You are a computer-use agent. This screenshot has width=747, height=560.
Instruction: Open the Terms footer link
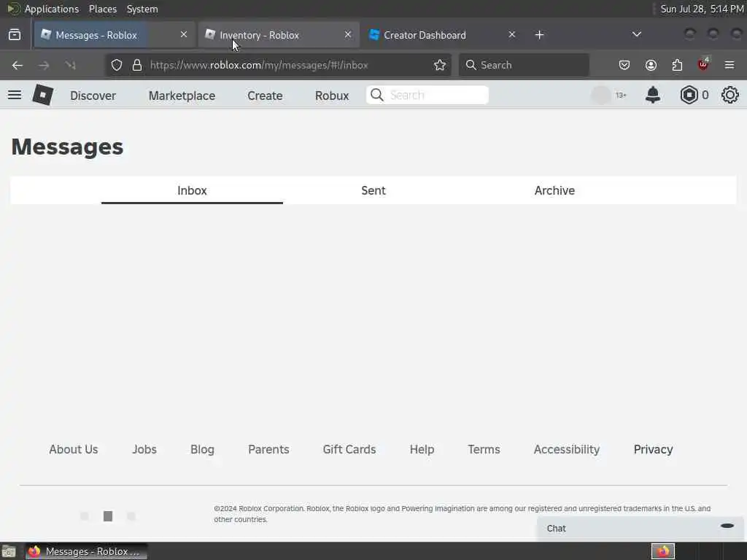pyautogui.click(x=484, y=449)
